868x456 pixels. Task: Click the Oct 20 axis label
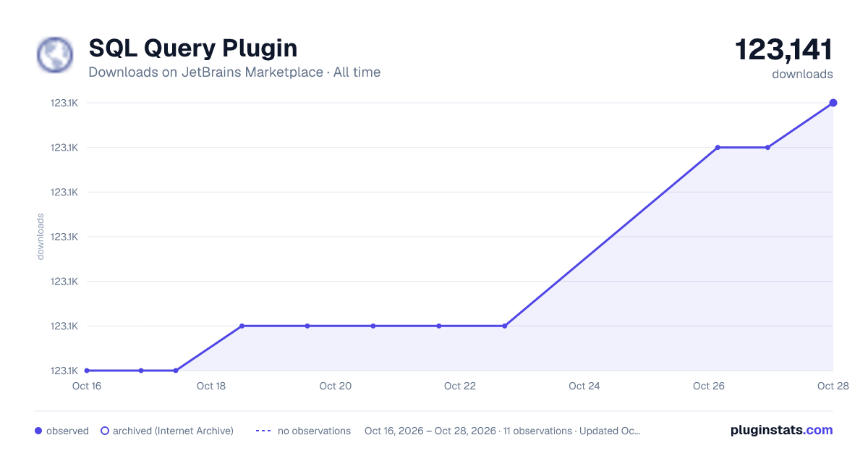[x=336, y=386]
